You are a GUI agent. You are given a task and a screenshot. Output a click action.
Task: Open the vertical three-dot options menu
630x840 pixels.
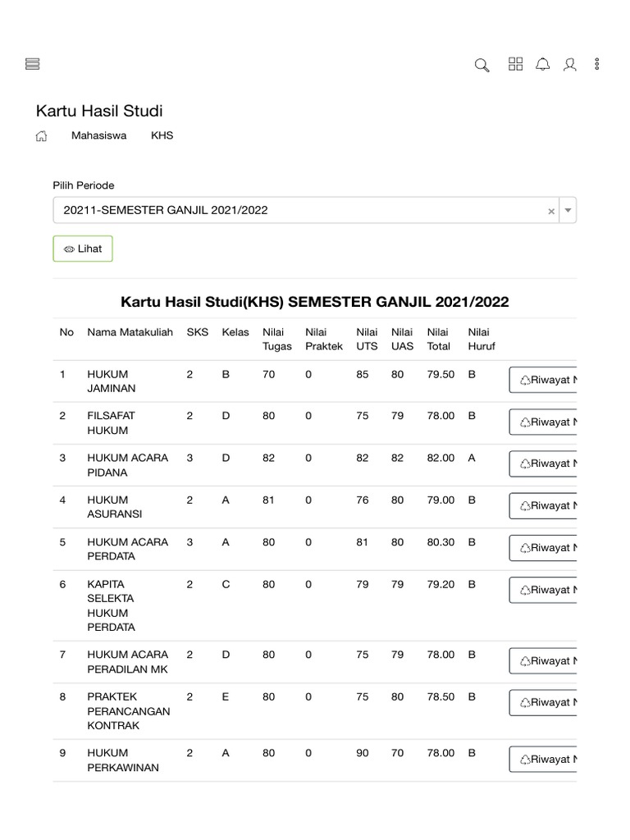click(x=597, y=64)
